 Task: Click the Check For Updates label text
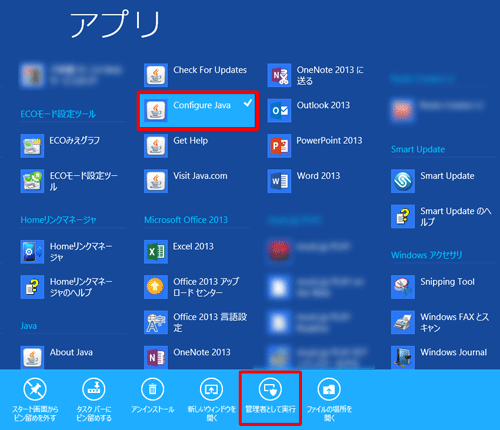(x=210, y=70)
